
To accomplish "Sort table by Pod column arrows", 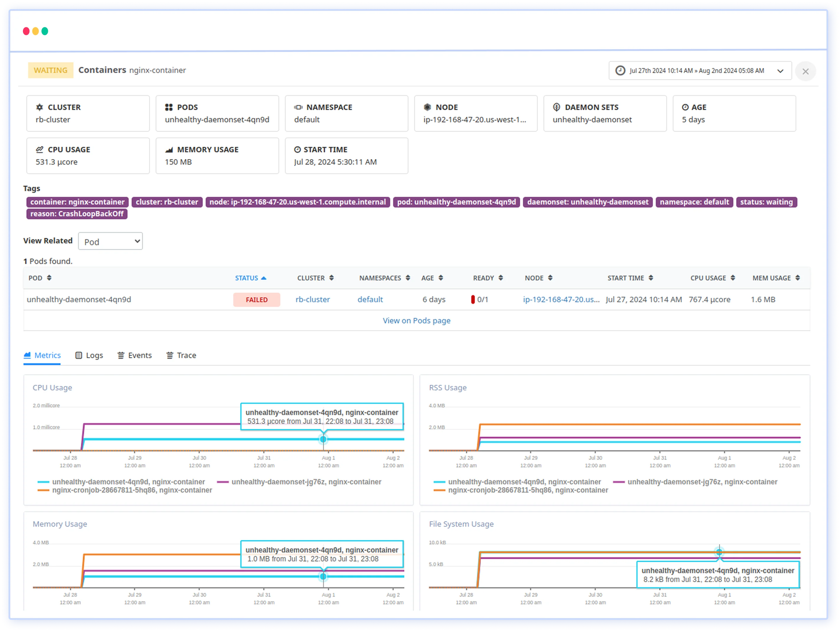I will click(x=49, y=278).
